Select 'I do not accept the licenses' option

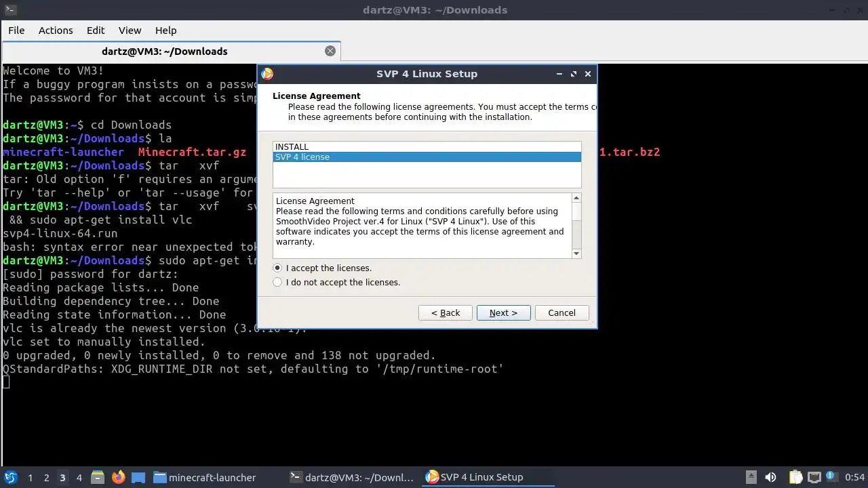(277, 282)
